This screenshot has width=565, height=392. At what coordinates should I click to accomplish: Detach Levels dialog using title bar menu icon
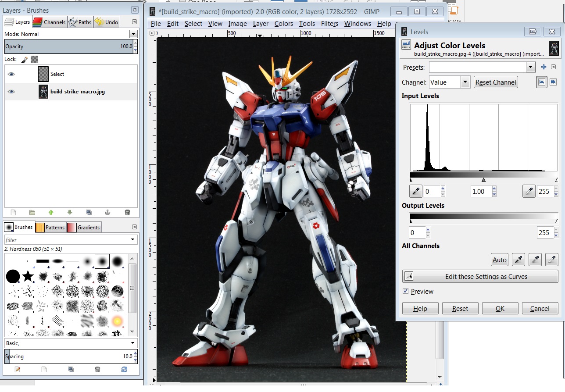pyautogui.click(x=533, y=32)
